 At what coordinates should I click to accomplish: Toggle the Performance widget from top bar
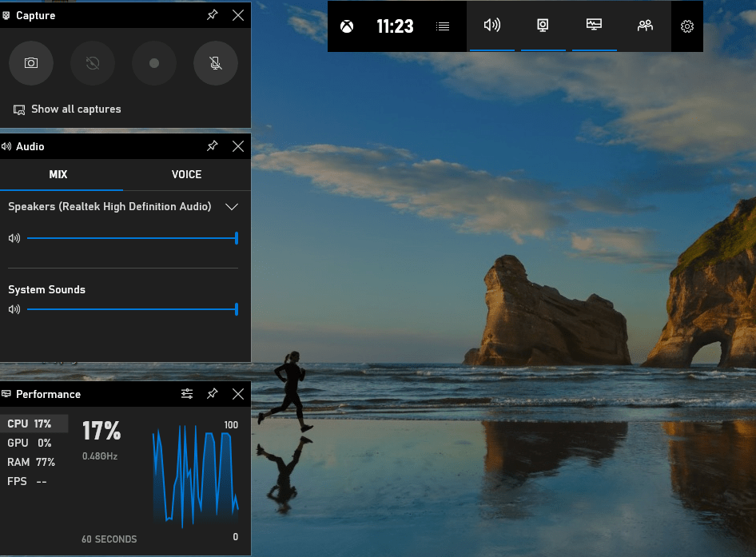click(x=594, y=26)
